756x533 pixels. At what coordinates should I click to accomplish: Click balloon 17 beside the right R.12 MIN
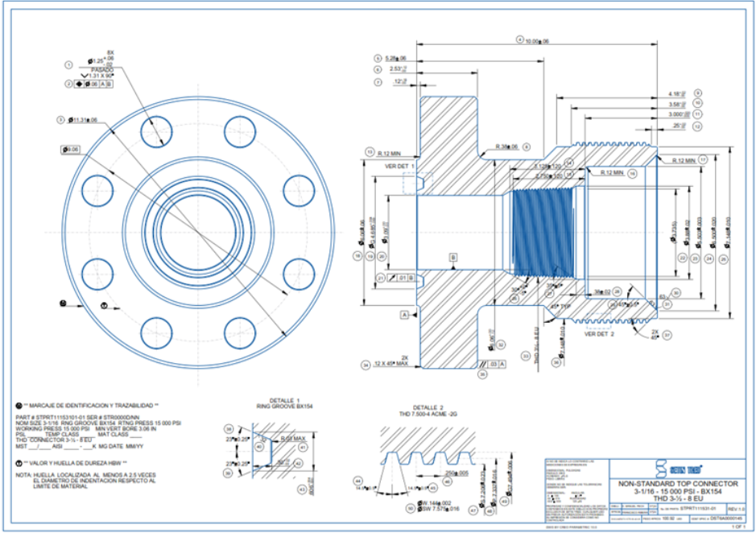(x=703, y=159)
